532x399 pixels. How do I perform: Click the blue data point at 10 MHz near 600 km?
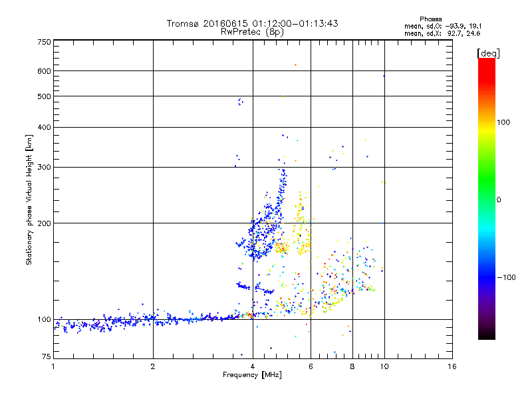(384, 76)
